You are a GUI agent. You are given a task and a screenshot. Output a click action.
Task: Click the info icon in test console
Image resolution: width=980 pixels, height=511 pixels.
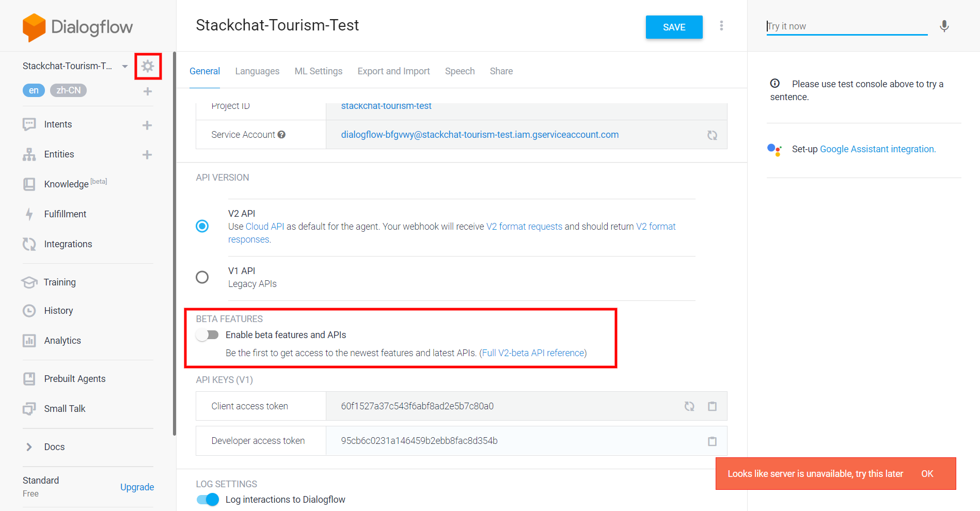[775, 83]
